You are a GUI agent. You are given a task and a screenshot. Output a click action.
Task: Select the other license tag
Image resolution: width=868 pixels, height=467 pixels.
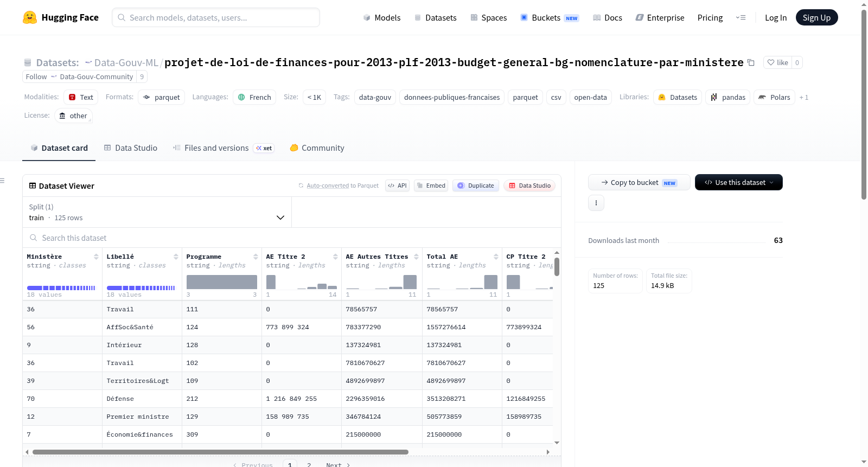73,116
